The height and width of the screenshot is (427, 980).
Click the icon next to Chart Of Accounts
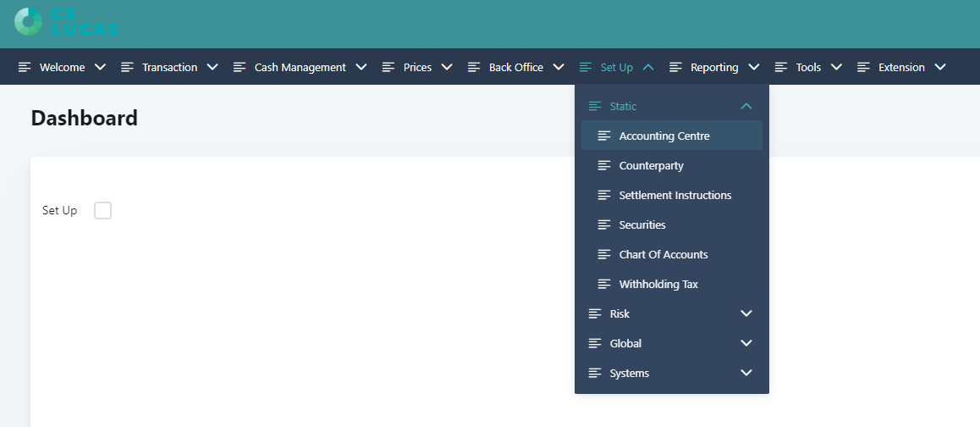(x=603, y=254)
